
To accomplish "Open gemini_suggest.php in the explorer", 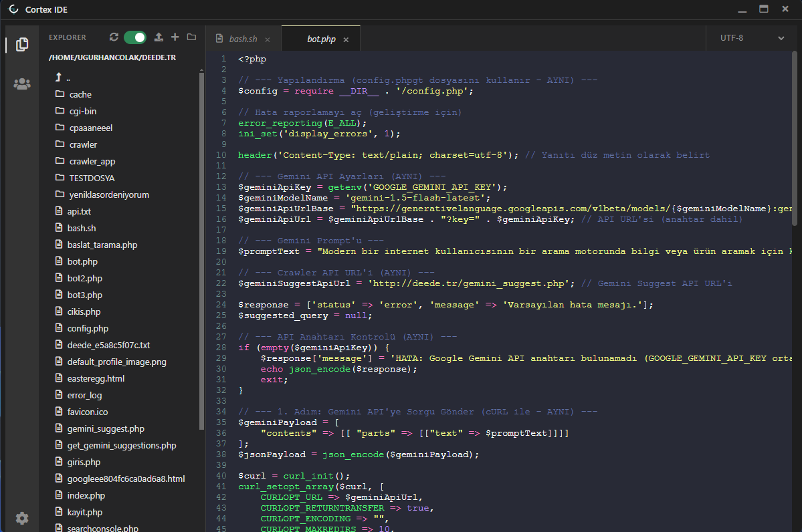I will (x=106, y=428).
